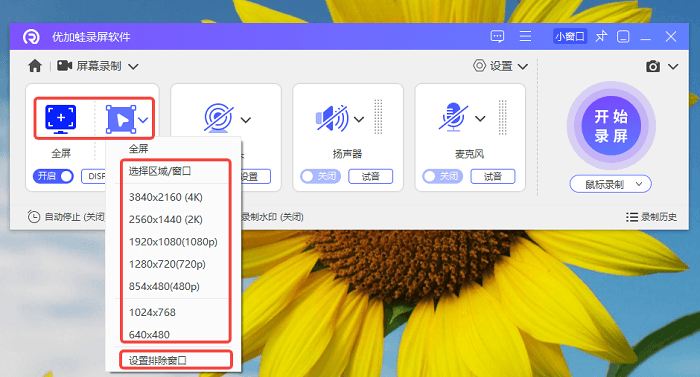
Task: Expand the 屏幕录制 mode dropdown
Action: click(133, 67)
